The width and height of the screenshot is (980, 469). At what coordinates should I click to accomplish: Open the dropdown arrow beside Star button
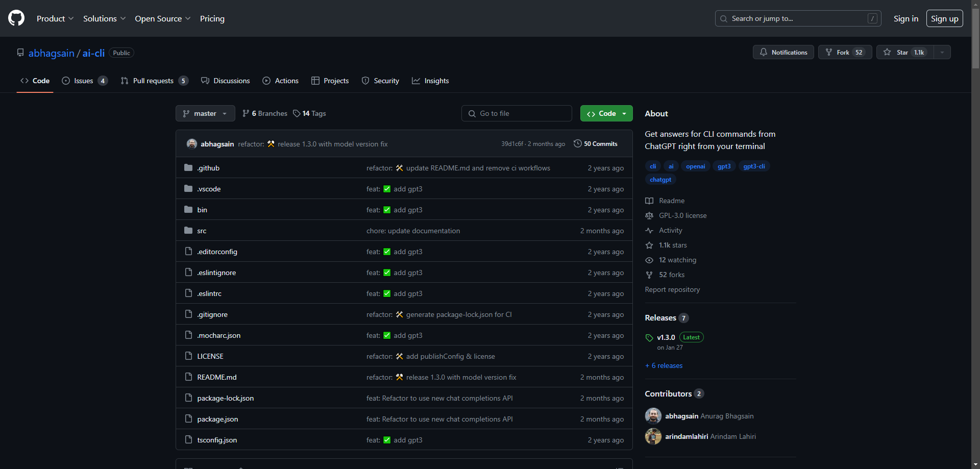click(942, 52)
